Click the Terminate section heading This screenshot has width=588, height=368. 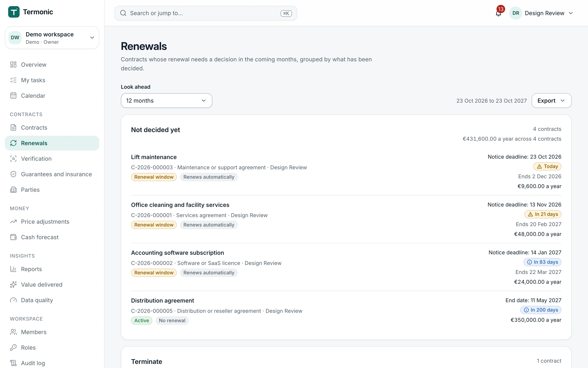147,362
